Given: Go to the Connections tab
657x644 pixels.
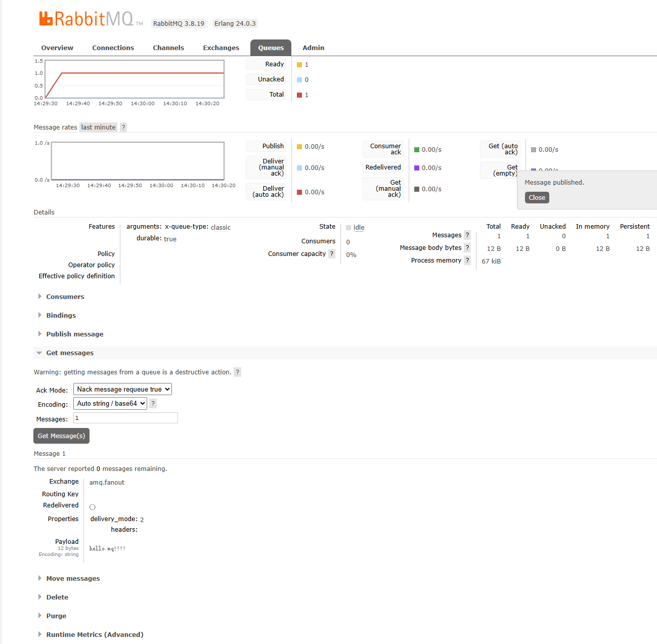Looking at the screenshot, I should [x=113, y=48].
